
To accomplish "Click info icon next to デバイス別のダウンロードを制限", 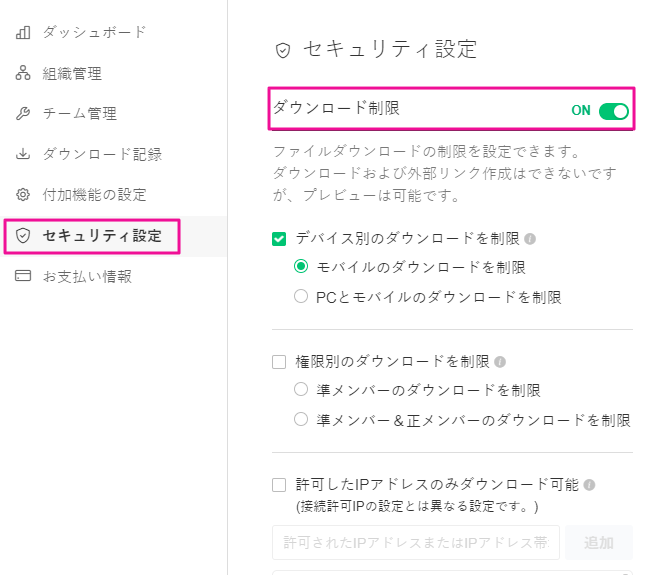I will (530, 239).
